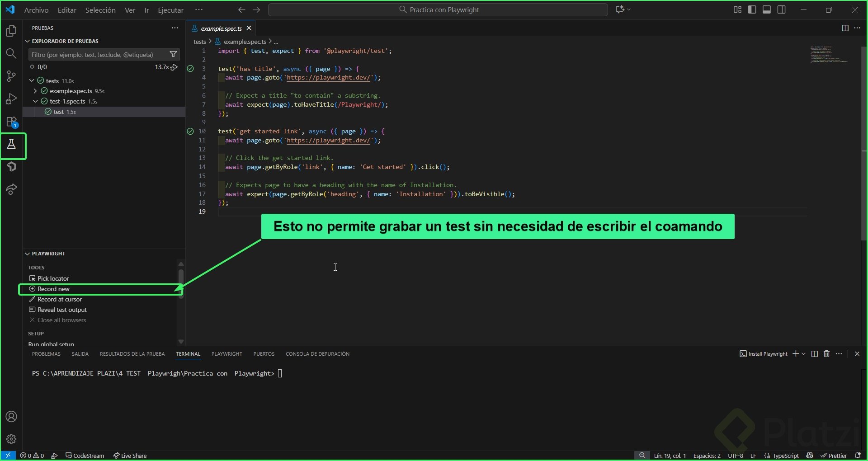Split the editor to the right
Image resolution: width=868 pixels, height=461 pixels.
(x=845, y=28)
